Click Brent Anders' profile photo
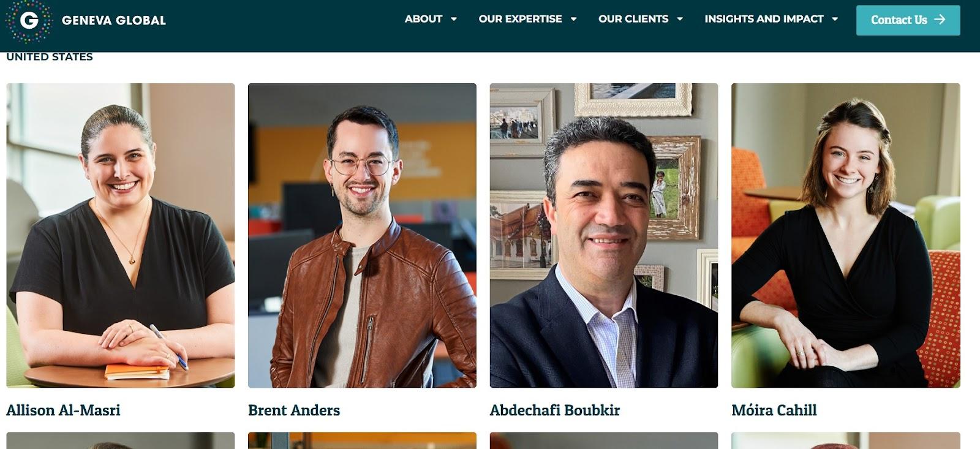The width and height of the screenshot is (980, 449). [x=362, y=235]
